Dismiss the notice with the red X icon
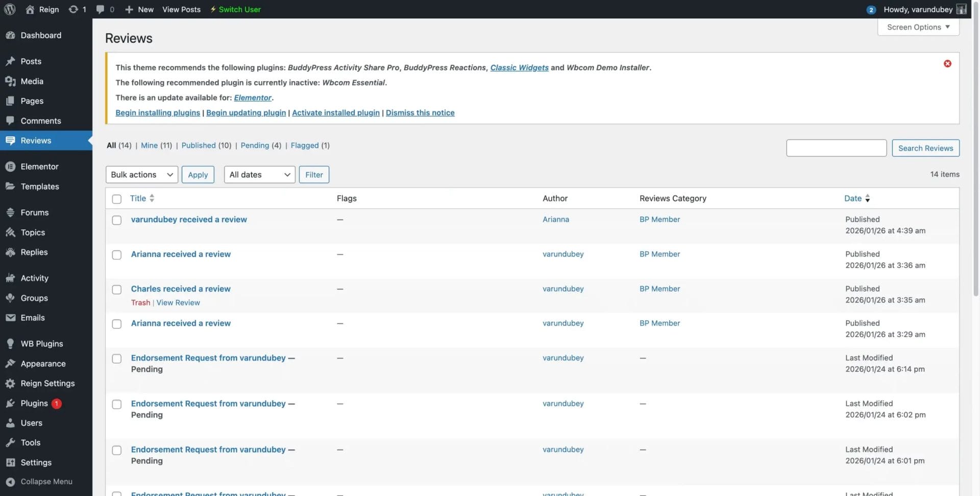Image resolution: width=980 pixels, height=496 pixels. coord(948,63)
